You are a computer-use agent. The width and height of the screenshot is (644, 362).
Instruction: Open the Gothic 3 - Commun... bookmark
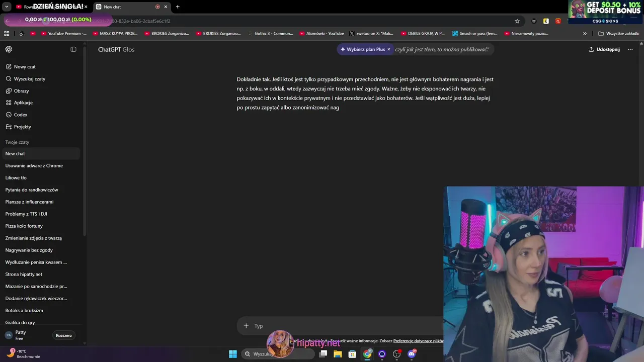[270, 34]
